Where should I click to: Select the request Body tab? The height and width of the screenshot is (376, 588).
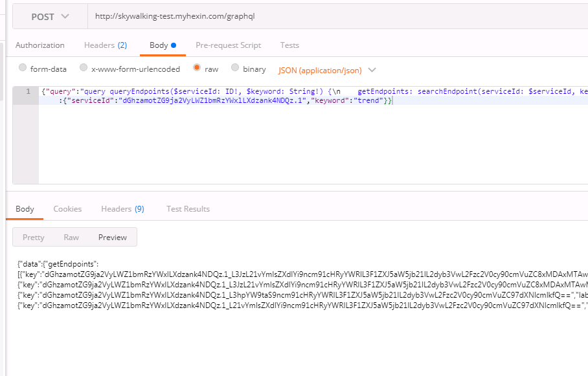tap(163, 45)
